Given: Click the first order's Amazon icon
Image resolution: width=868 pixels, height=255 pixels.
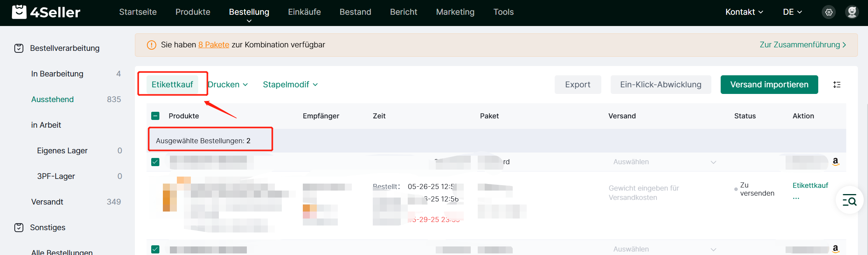Looking at the screenshot, I should (x=835, y=161).
